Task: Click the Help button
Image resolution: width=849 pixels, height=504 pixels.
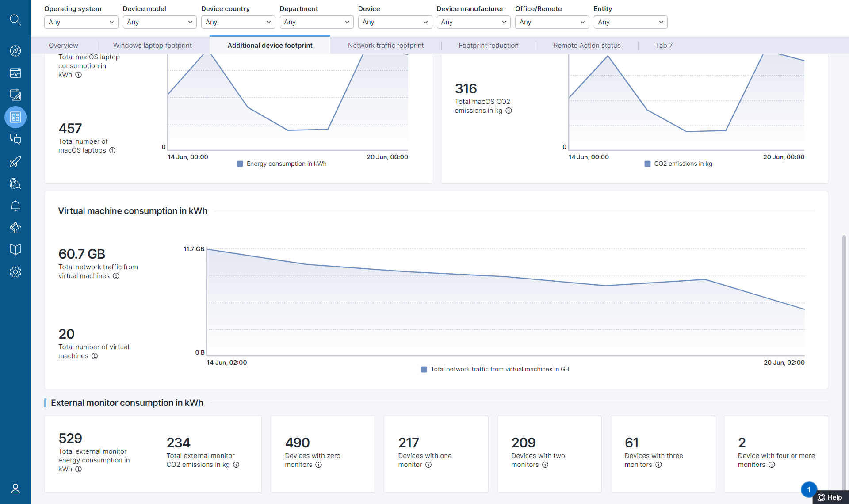Action: coord(830,497)
